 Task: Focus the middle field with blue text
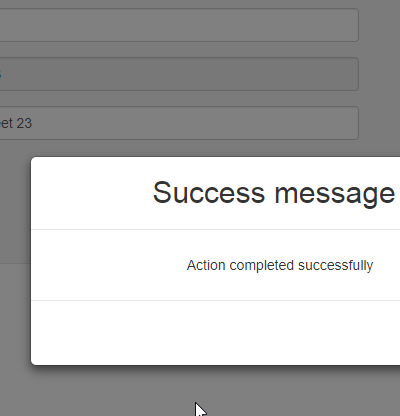coord(179,74)
